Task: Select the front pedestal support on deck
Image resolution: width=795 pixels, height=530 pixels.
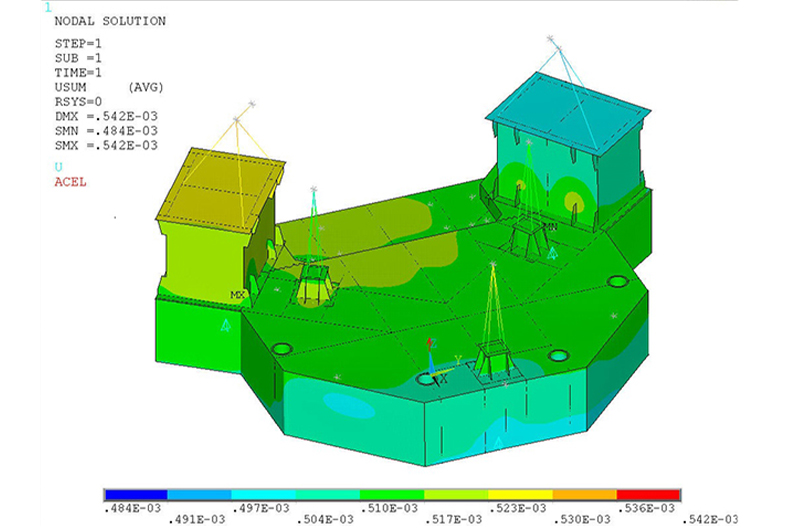Action: point(493,360)
